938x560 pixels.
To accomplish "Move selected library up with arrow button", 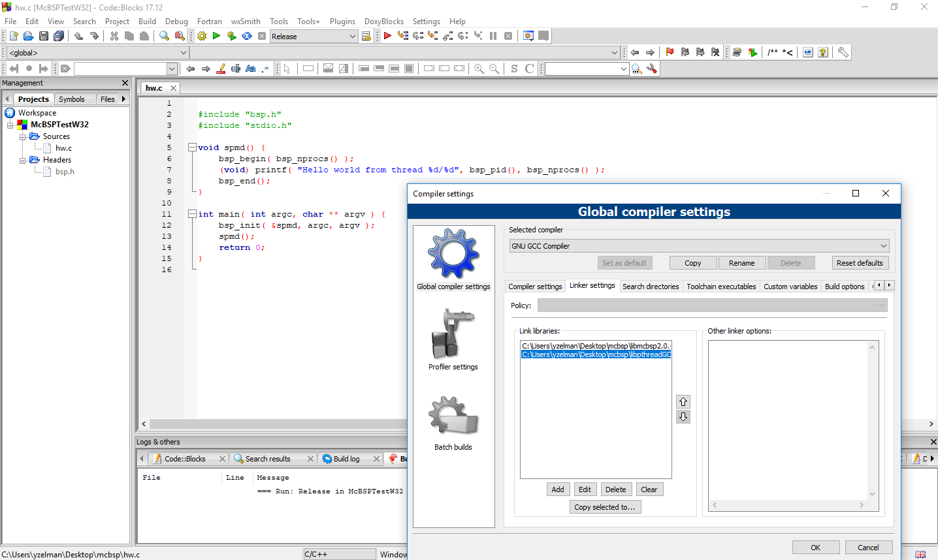I will click(683, 401).
